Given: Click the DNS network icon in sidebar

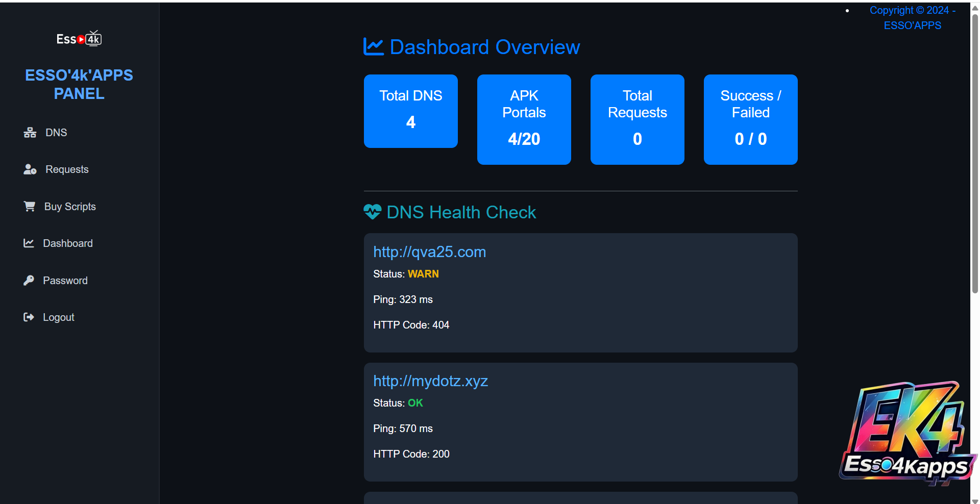Looking at the screenshot, I should point(30,133).
